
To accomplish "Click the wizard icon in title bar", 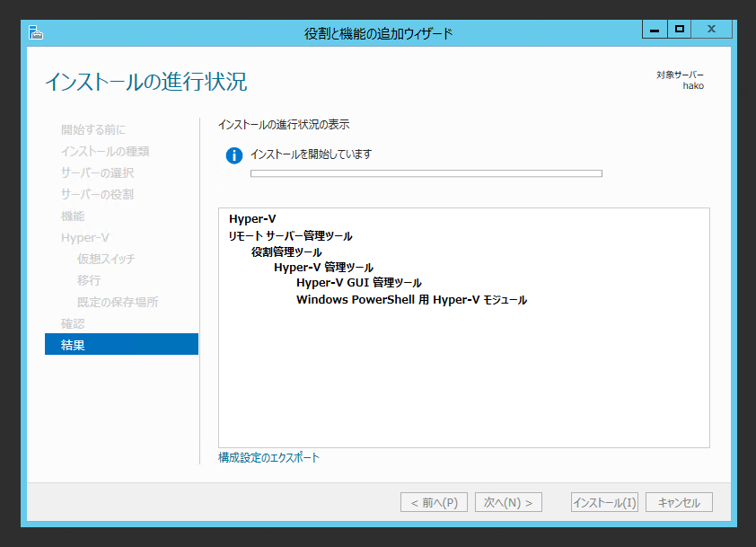I will point(36,33).
